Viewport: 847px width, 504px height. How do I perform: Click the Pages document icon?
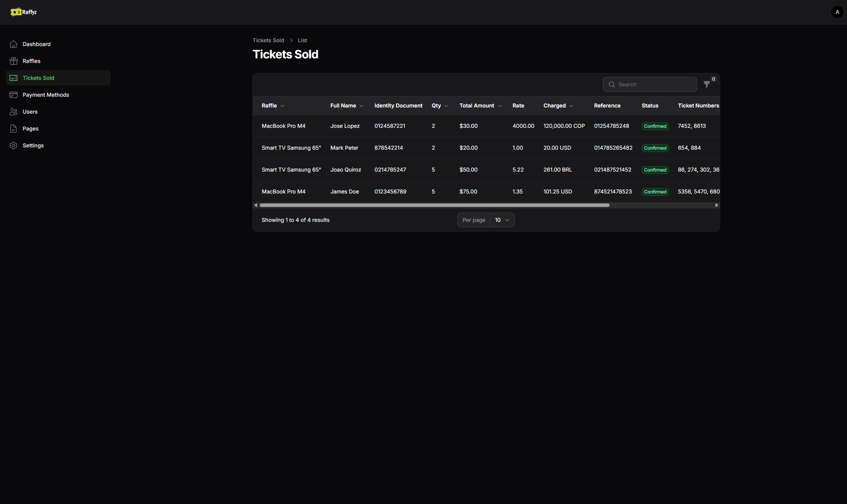click(13, 129)
